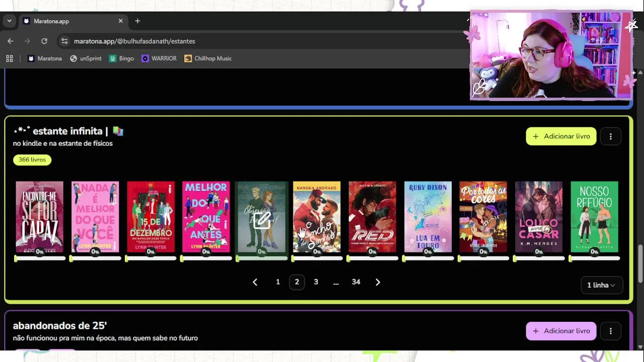Open 'Nada é melhor do que você' cover
Viewport: 644px width, 362px height.
pos(95,217)
